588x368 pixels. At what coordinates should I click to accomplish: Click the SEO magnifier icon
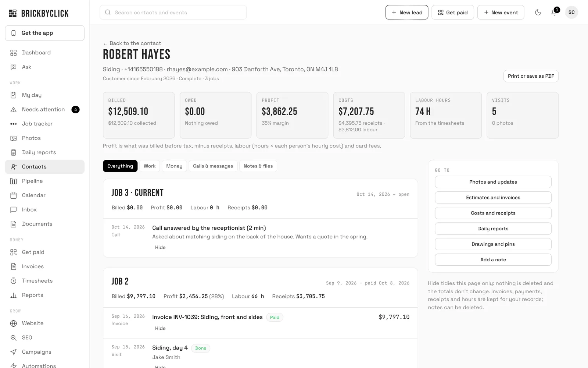14,338
